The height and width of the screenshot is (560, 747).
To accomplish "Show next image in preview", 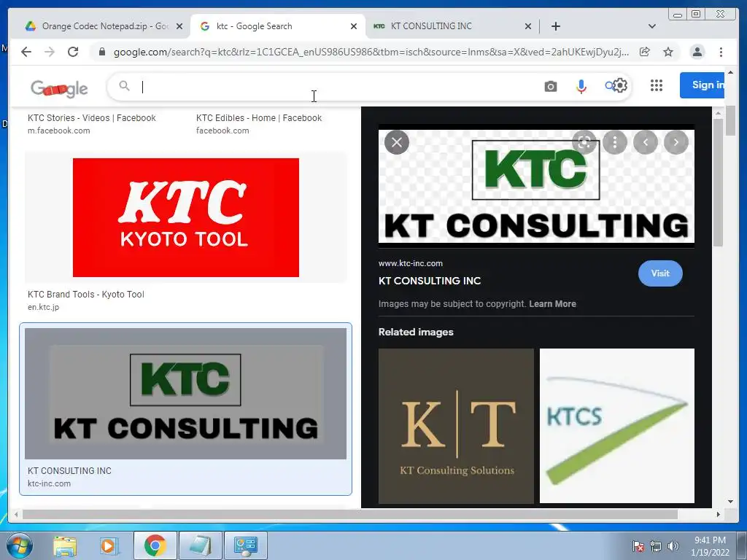I will pyautogui.click(x=676, y=142).
